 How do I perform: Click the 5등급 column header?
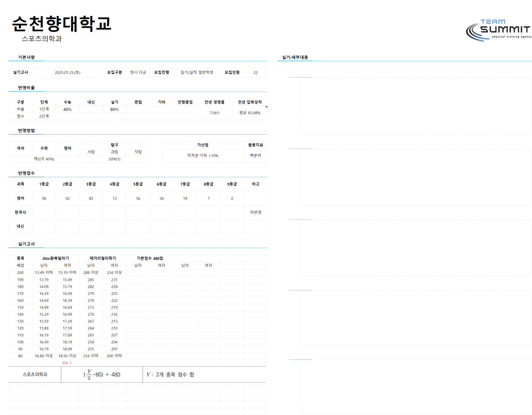(138, 184)
